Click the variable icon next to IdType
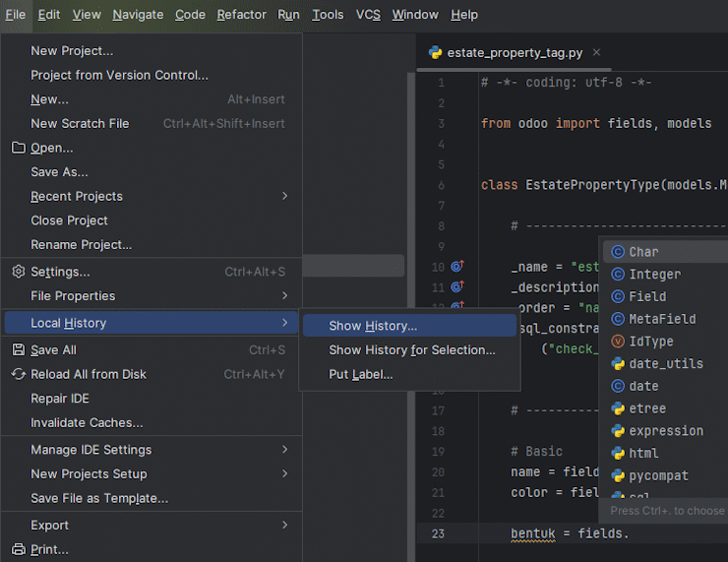Viewport: 728px width, 562px height. pos(618,342)
